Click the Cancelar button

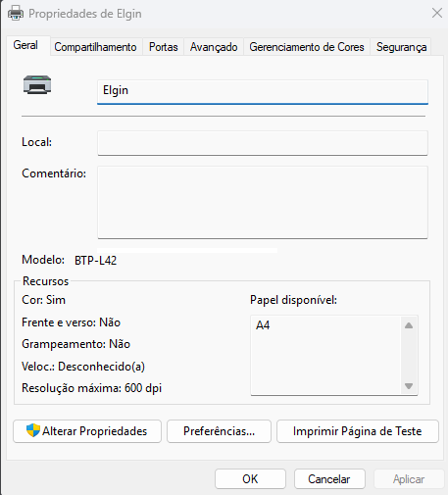tap(329, 479)
